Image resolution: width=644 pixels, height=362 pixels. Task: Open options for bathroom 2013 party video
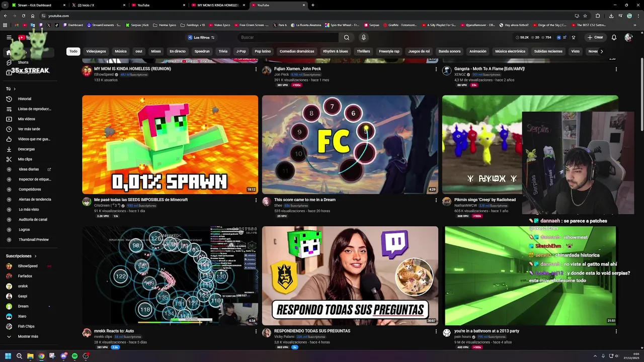click(x=616, y=331)
